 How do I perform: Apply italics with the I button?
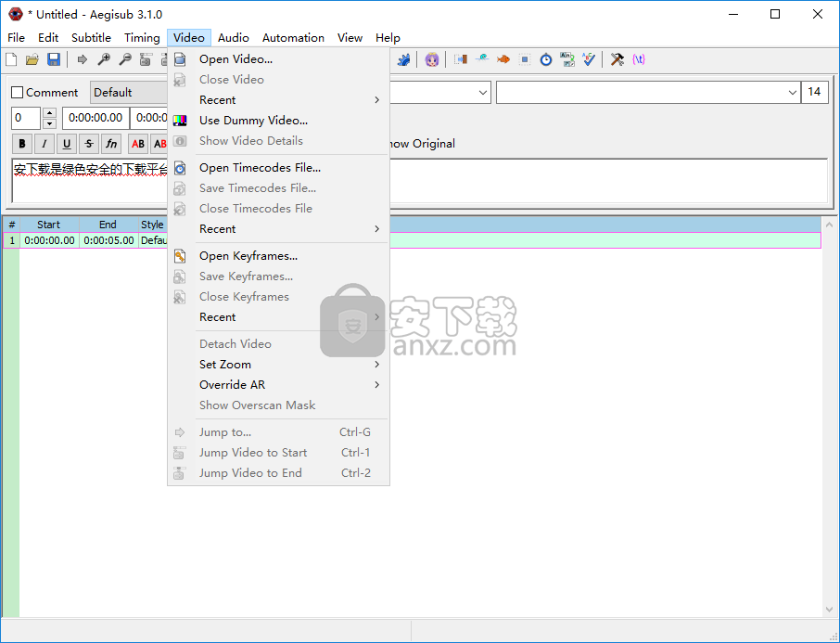pos(45,143)
